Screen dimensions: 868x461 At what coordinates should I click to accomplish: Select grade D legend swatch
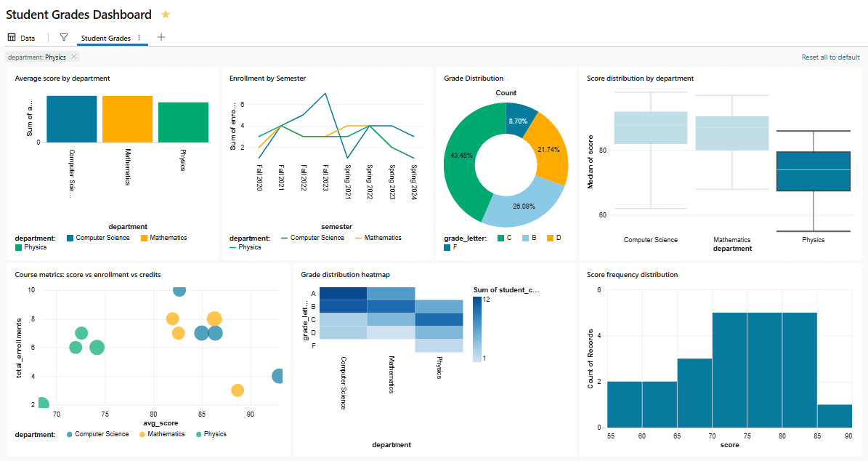(551, 238)
